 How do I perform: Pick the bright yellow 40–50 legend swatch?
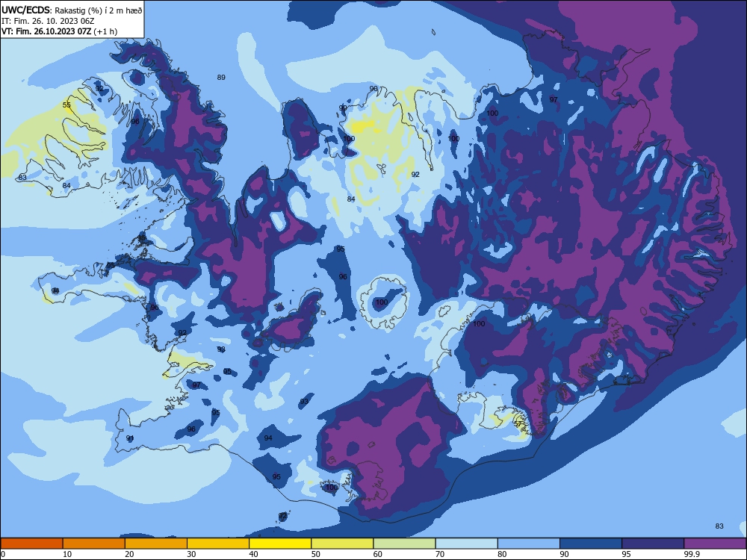point(280,544)
